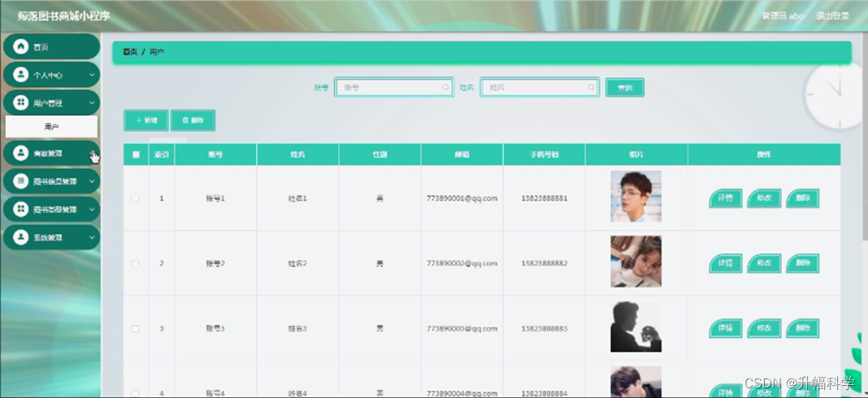This screenshot has height=398, width=868.
Task: Click the 操作 column header
Action: point(764,155)
